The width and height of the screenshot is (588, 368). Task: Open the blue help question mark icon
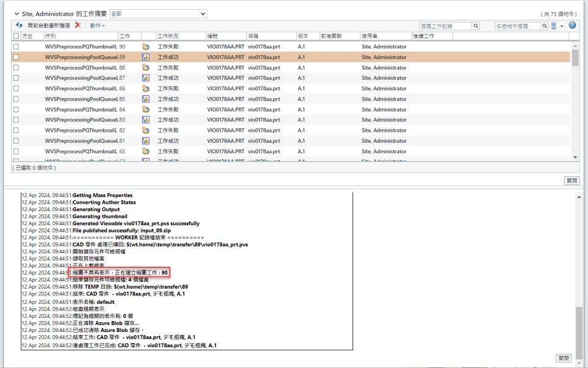(572, 25)
